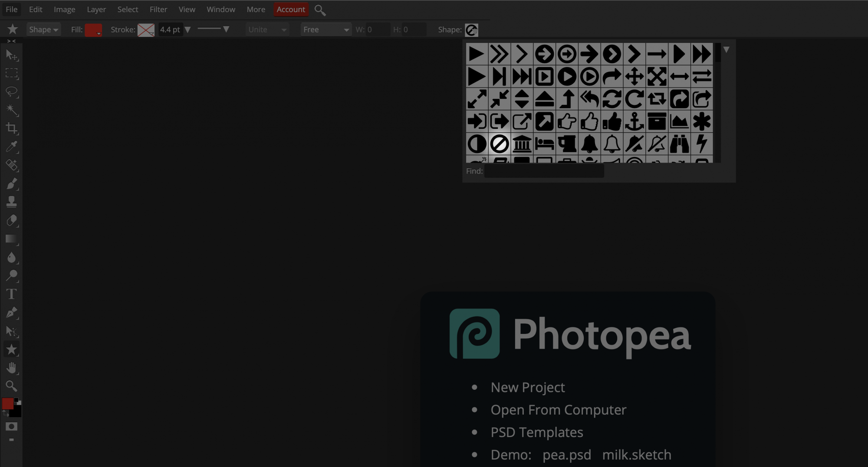Expand the stroke width arrow

tap(187, 29)
